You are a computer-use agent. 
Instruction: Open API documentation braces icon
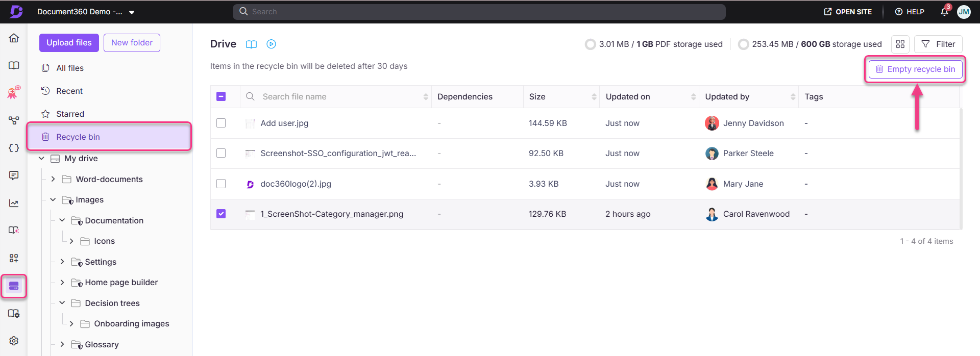point(14,148)
